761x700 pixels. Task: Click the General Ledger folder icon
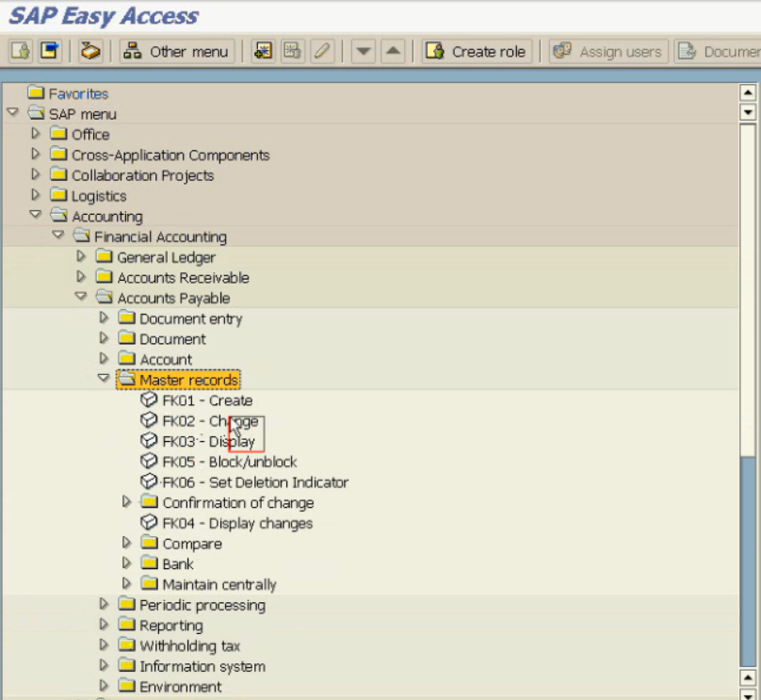[x=105, y=256]
